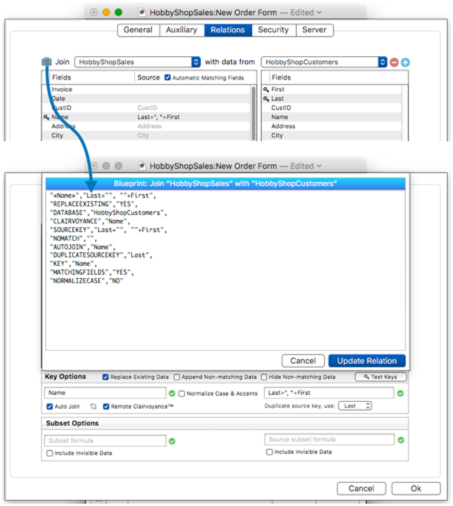Click Ok at the bottom of the dialog
This screenshot has width=453, height=506.
point(416,488)
